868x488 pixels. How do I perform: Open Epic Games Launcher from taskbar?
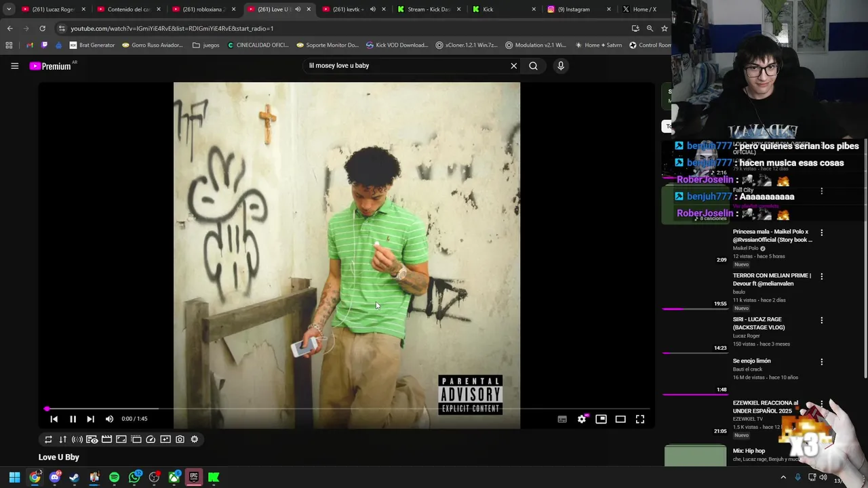[194, 477]
